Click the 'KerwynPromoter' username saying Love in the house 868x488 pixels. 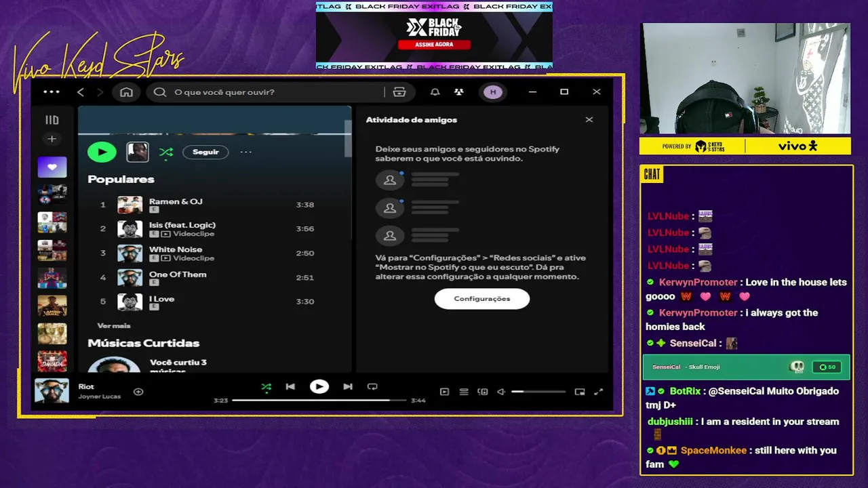698,282
